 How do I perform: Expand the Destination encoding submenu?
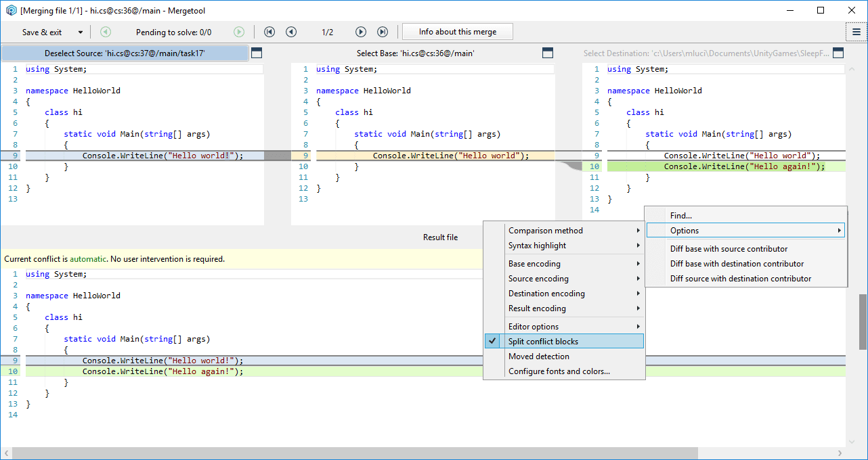[564, 294]
